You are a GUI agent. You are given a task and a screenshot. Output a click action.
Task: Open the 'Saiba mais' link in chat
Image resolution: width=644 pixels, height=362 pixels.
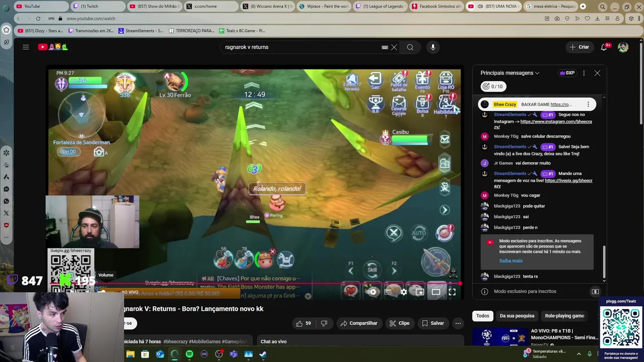point(511,261)
